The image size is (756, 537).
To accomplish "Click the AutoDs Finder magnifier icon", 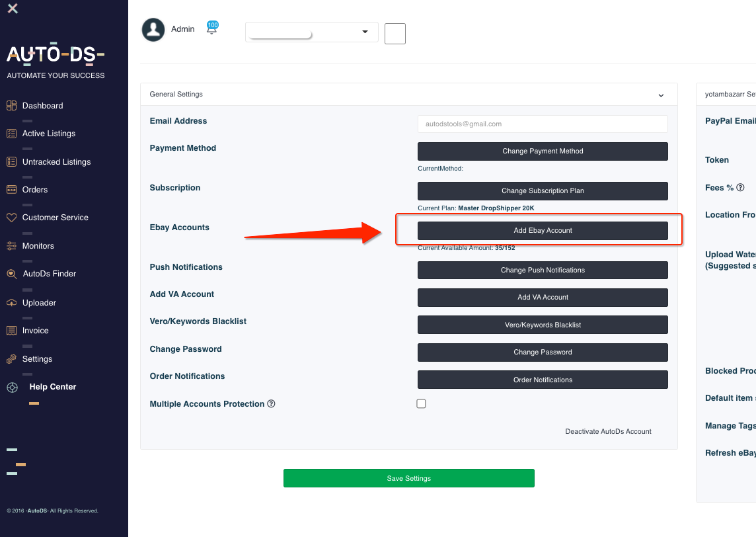I will pyautogui.click(x=12, y=274).
